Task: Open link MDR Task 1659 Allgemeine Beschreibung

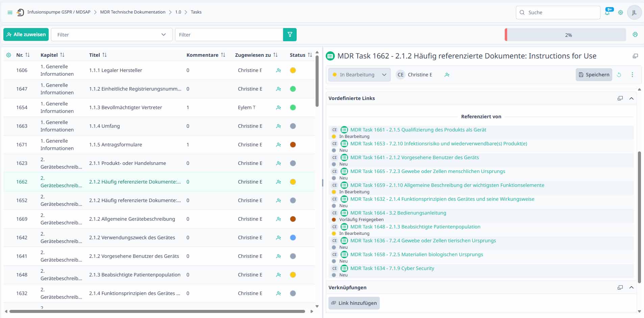Action: 447,185
